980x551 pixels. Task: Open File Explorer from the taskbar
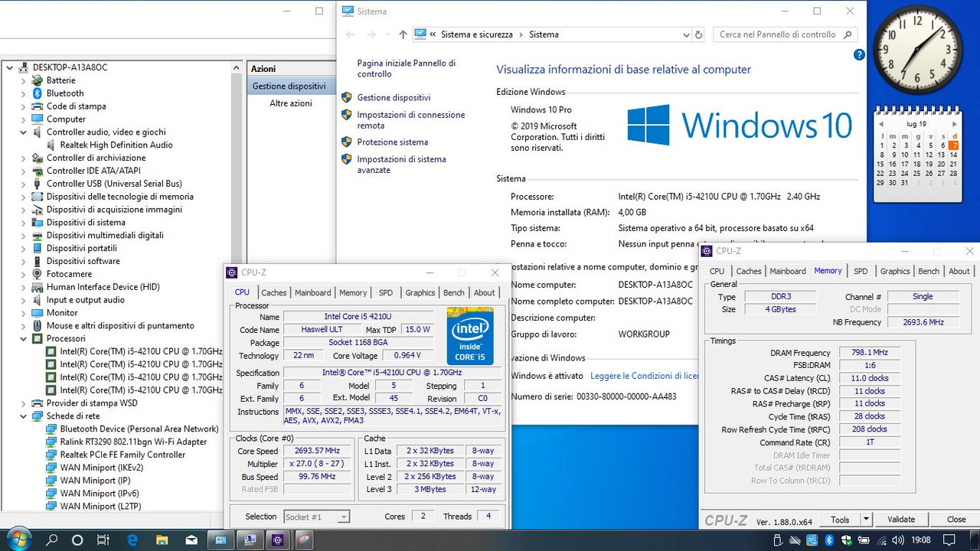pyautogui.click(x=161, y=540)
